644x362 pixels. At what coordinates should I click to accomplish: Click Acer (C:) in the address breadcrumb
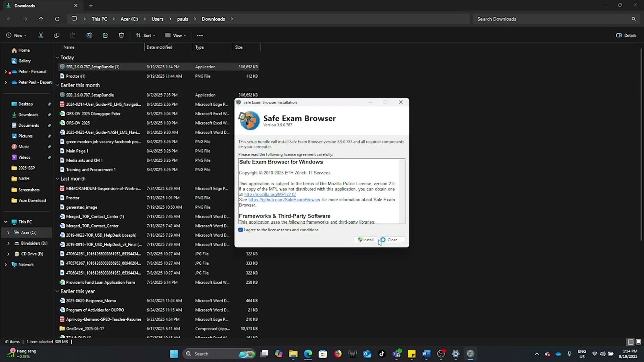coord(129,19)
